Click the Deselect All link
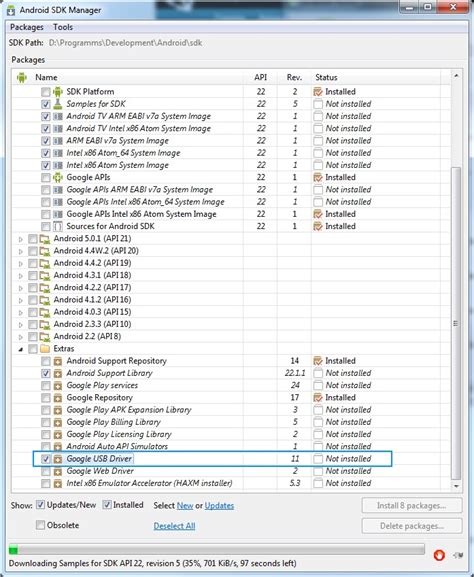 [x=174, y=526]
